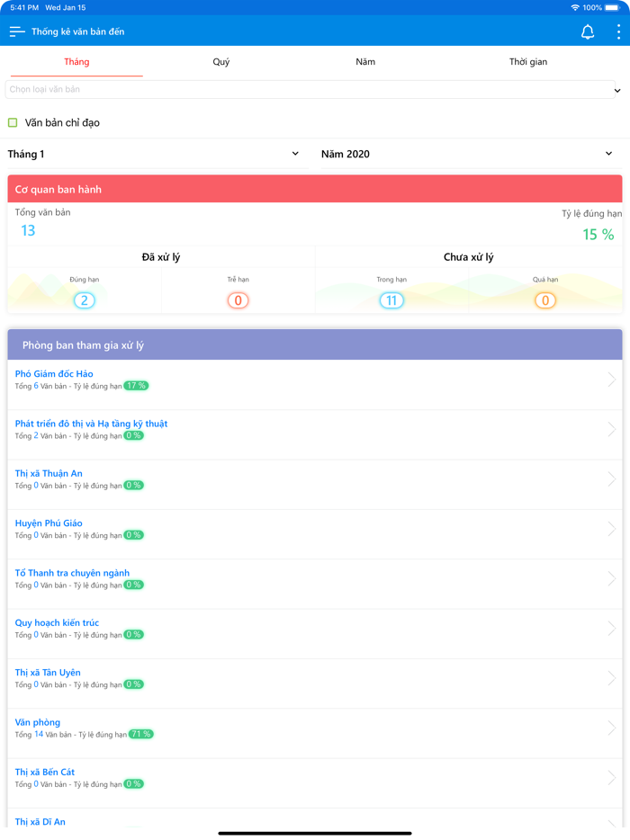The width and height of the screenshot is (630, 840).
Task: Open Phát triển đô thị và Hạ tầng kỹ thuật
Action: tap(92, 424)
